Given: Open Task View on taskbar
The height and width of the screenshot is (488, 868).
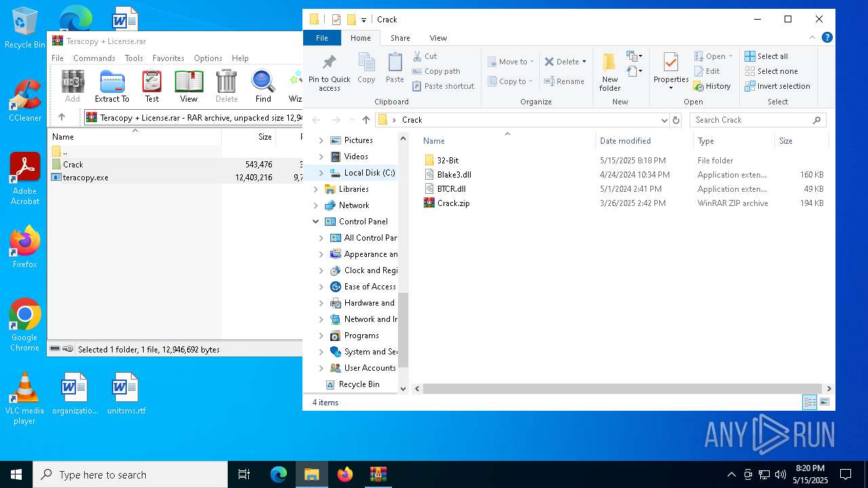Looking at the screenshot, I should click(244, 474).
